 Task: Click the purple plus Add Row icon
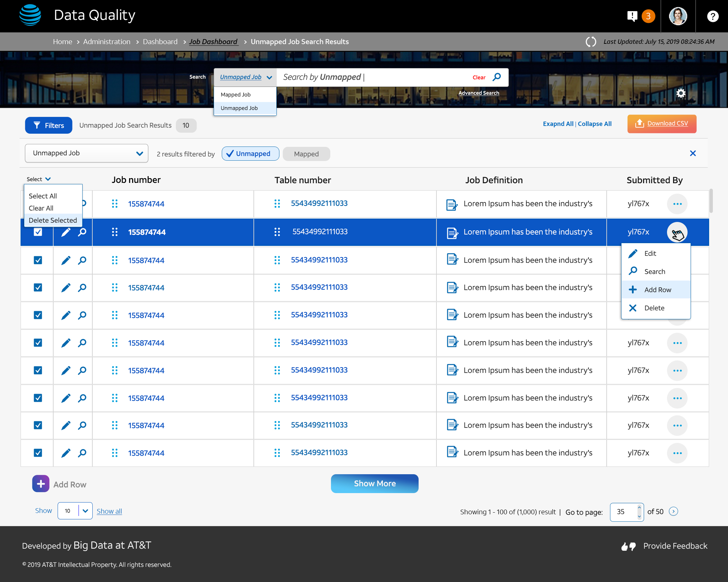click(x=41, y=484)
